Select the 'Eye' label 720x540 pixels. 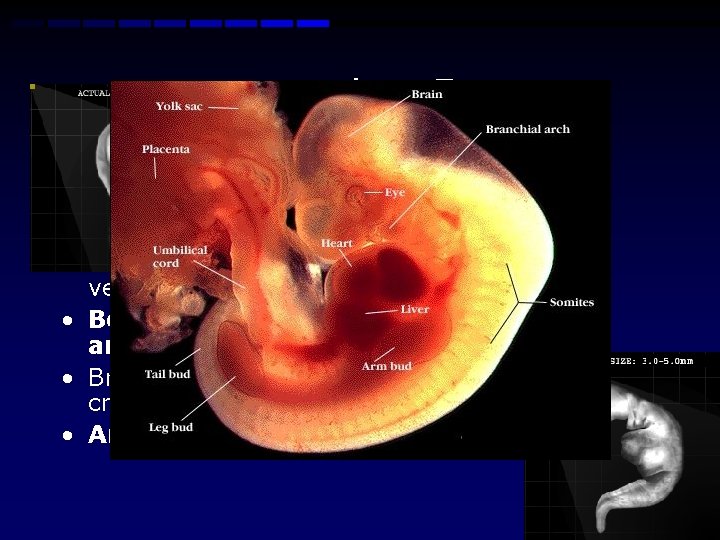[x=395, y=192]
